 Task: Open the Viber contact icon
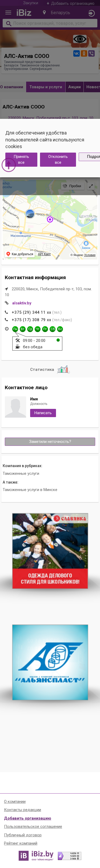(91, 53)
